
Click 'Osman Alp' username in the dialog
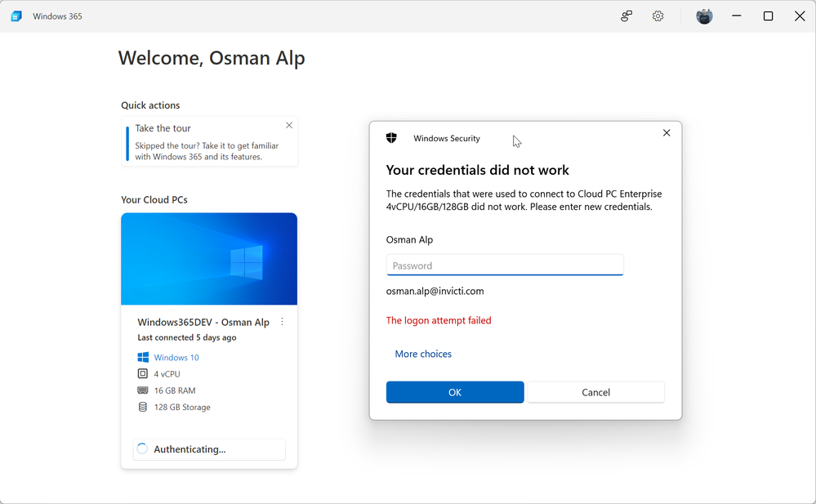click(x=409, y=240)
